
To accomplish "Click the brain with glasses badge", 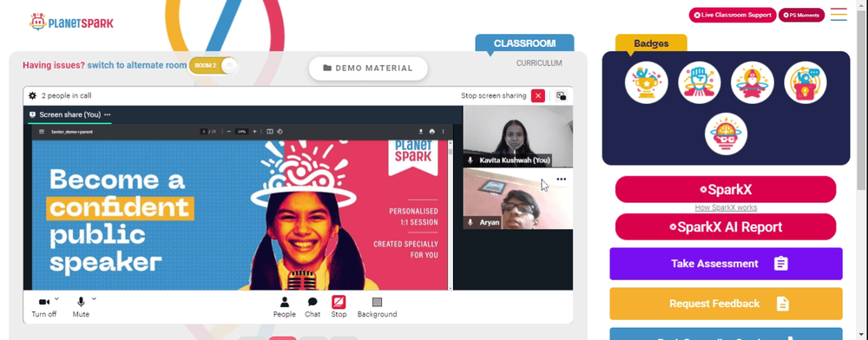I will (726, 134).
